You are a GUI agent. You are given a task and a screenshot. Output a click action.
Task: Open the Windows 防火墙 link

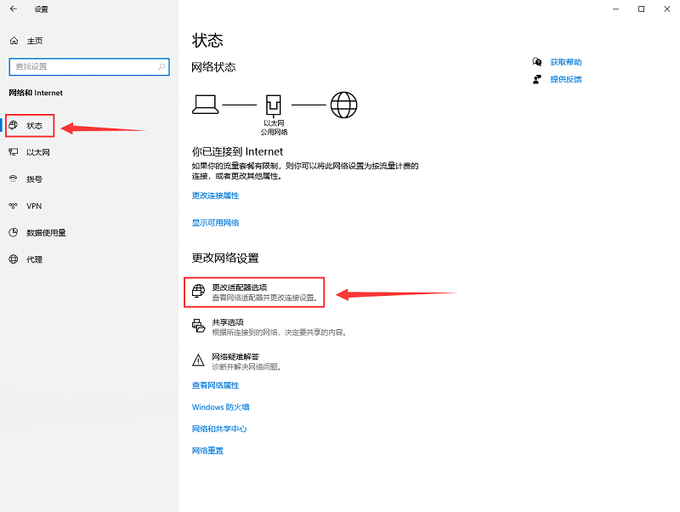click(x=220, y=407)
